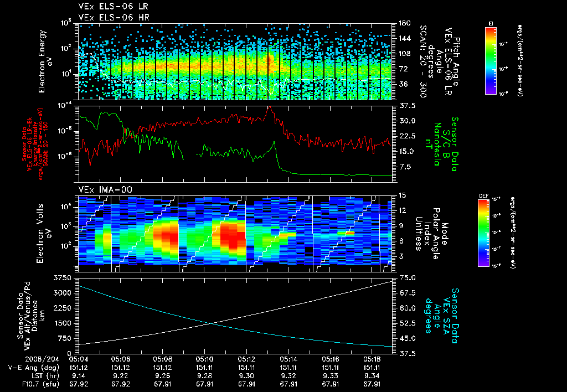Click the LST value 9.32
The width and height of the screenshot is (567, 392).
[288, 376]
